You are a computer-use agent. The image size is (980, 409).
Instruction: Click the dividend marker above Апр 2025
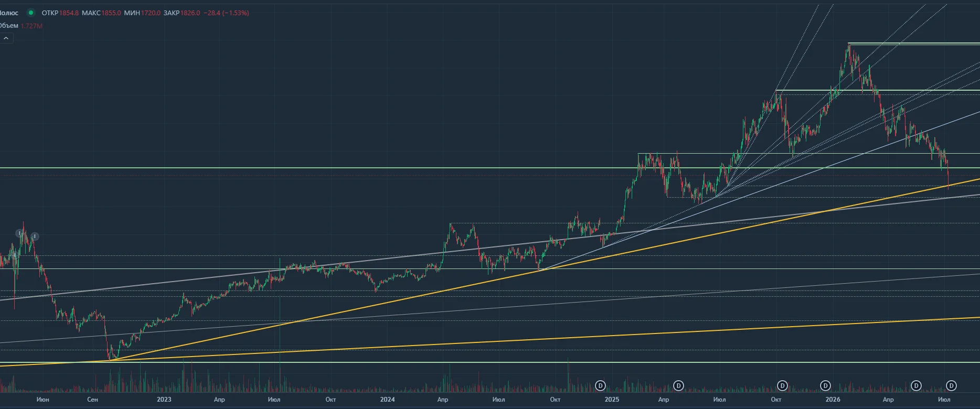point(678,386)
